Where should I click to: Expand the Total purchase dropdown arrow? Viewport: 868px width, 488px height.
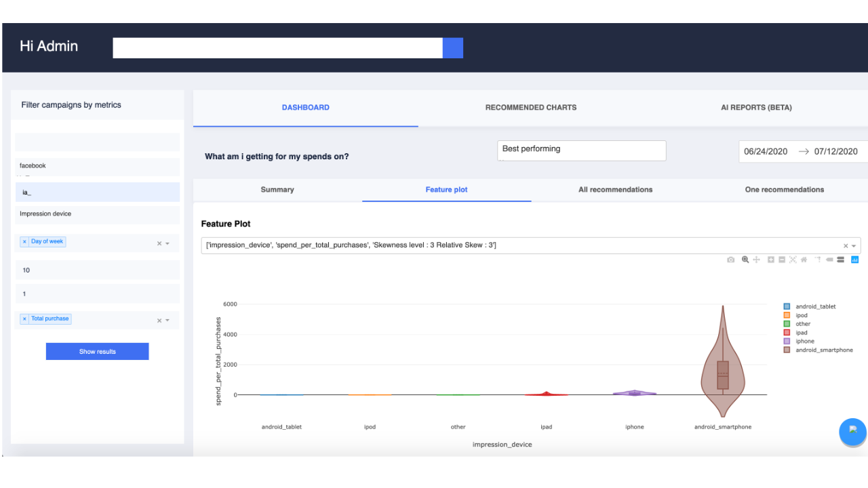coord(167,321)
